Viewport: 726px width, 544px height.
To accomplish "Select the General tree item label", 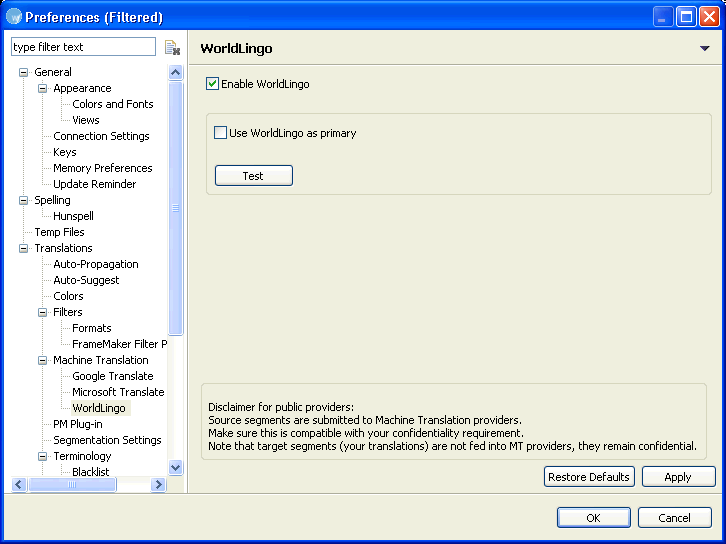I will pos(53,72).
